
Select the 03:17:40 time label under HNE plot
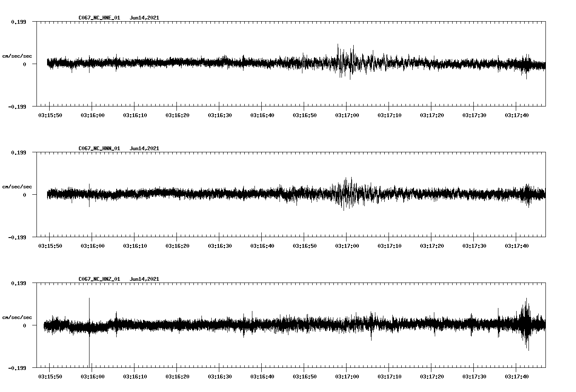pyautogui.click(x=517, y=115)
